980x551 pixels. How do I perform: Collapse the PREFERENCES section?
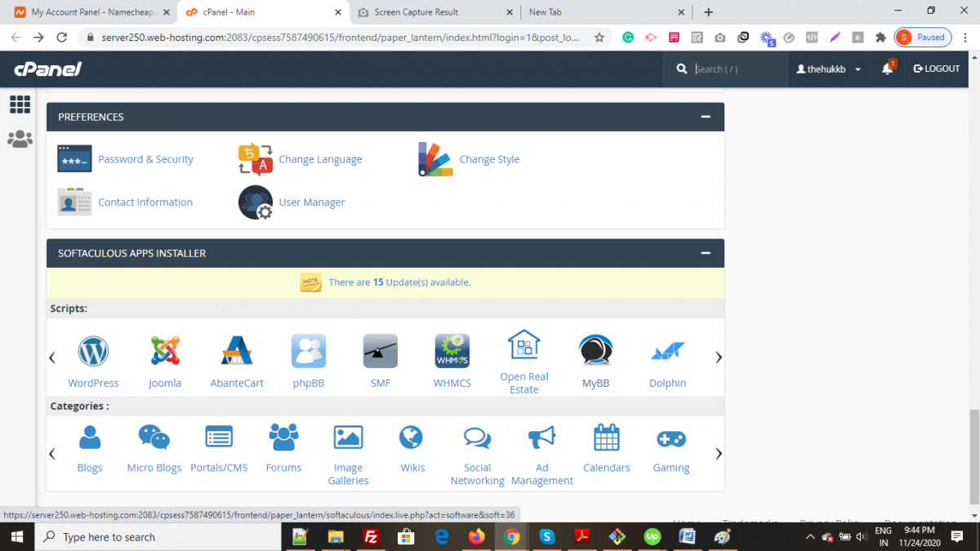pos(705,117)
